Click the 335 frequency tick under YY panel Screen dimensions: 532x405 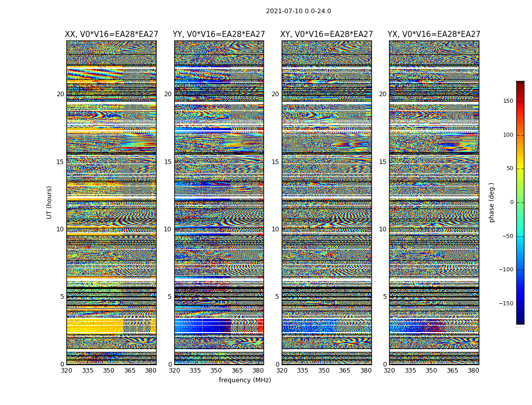195,371
